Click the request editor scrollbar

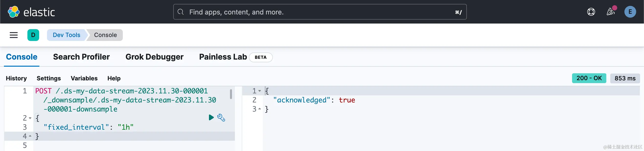point(231,94)
